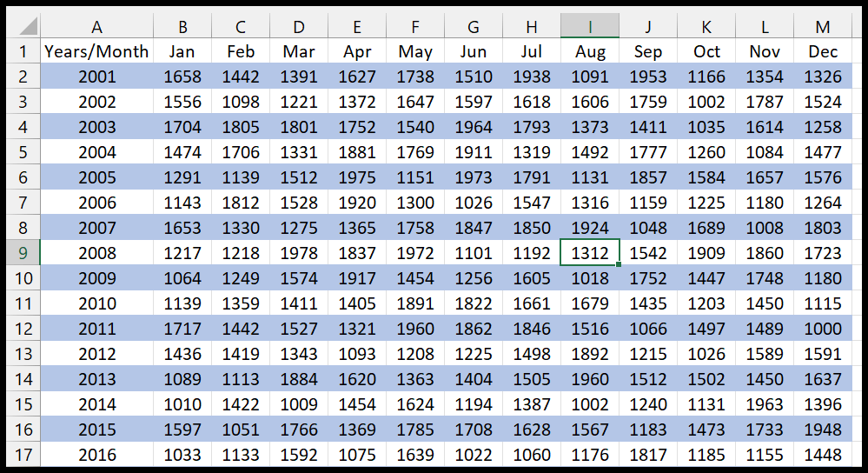The width and height of the screenshot is (868, 473).
Task: Select the 2001 year cell
Action: click(96, 77)
